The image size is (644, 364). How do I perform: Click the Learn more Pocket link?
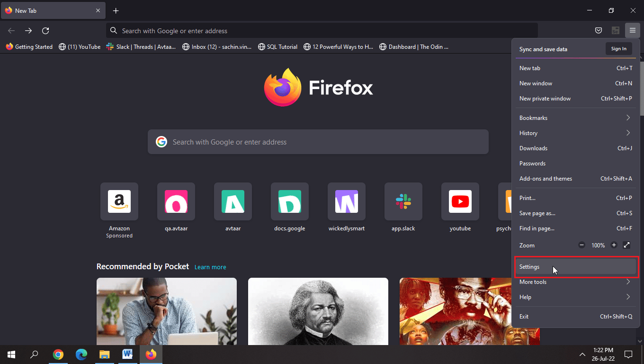pyautogui.click(x=210, y=267)
